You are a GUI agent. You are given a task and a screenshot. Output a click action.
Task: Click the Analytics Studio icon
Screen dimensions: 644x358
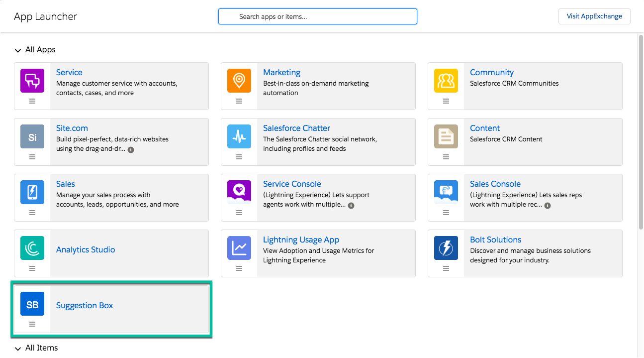coord(32,248)
